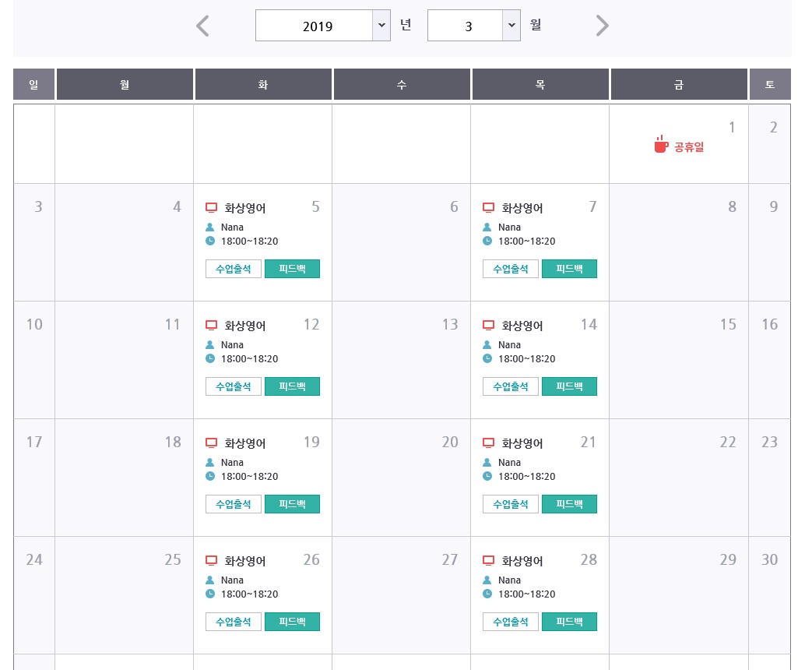
Task: Select the March 15 calendar cell
Action: (x=678, y=360)
